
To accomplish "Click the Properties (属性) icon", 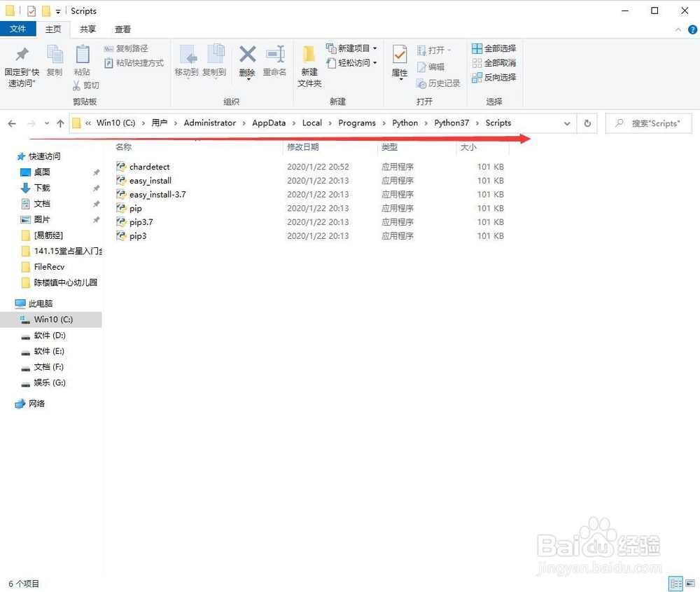I will click(400, 55).
